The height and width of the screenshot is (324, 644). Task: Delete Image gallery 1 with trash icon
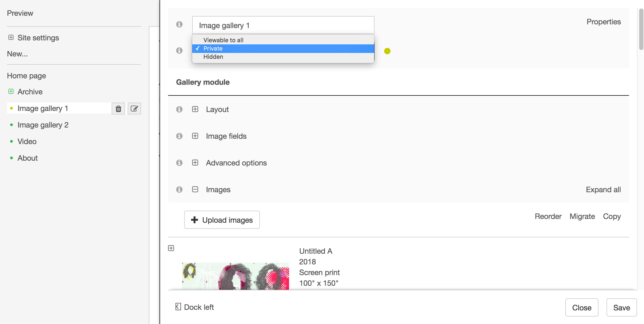pos(118,109)
